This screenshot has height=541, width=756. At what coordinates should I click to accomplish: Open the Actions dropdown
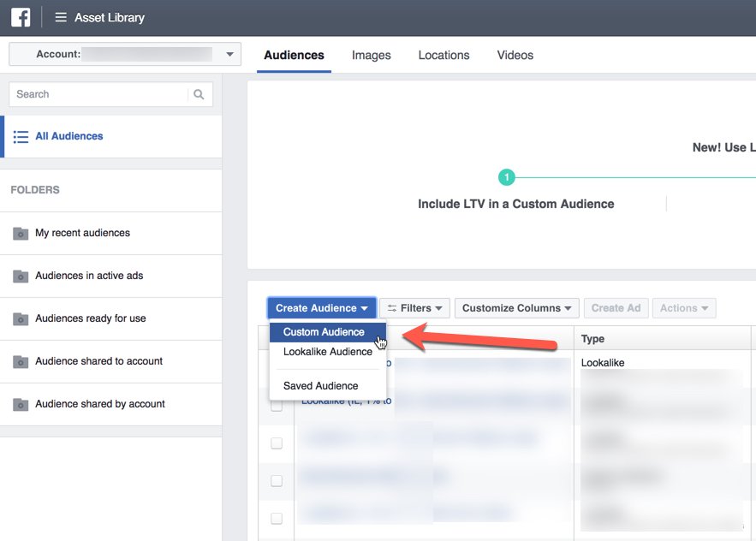point(684,308)
